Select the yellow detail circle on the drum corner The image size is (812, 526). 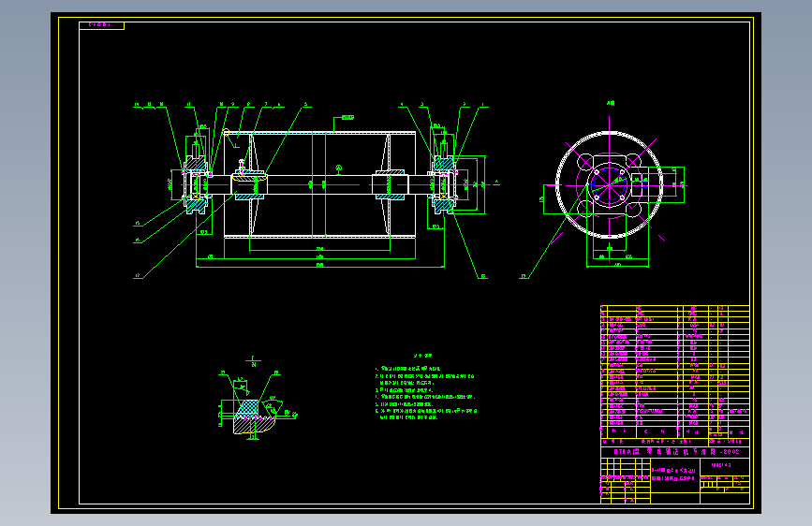click(x=226, y=133)
